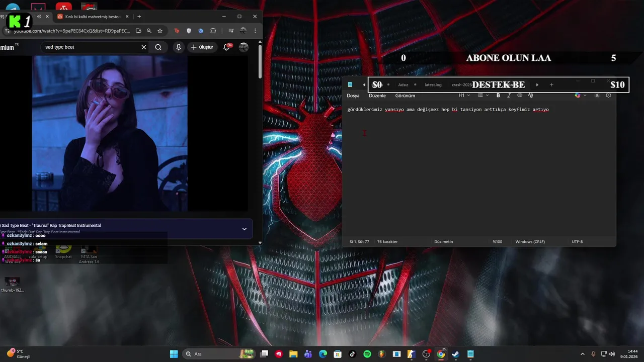Image resolution: width=644 pixels, height=362 pixels.
Task: Open Chrome three-dot menu
Action: [256, 31]
